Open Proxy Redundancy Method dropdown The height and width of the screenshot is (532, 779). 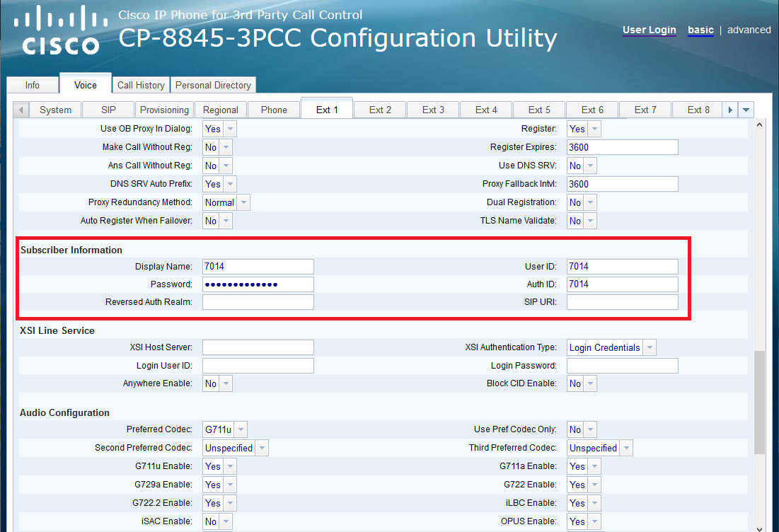coord(226,202)
